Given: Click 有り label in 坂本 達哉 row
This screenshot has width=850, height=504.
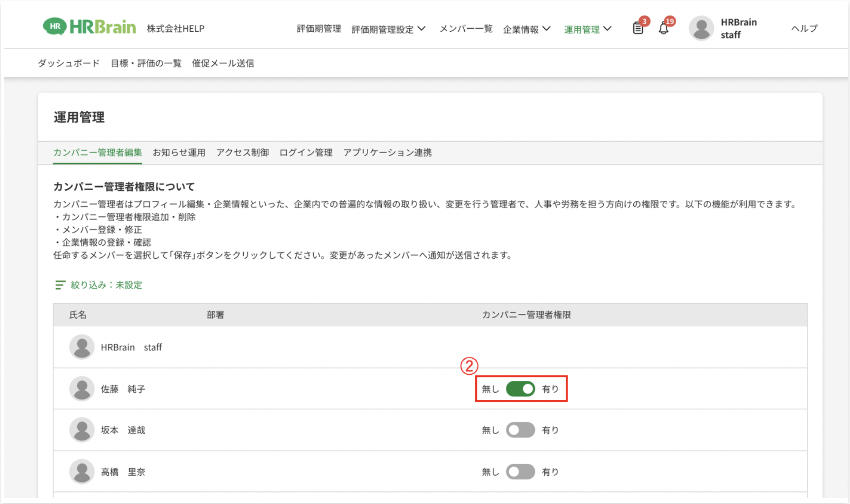Looking at the screenshot, I should click(550, 430).
